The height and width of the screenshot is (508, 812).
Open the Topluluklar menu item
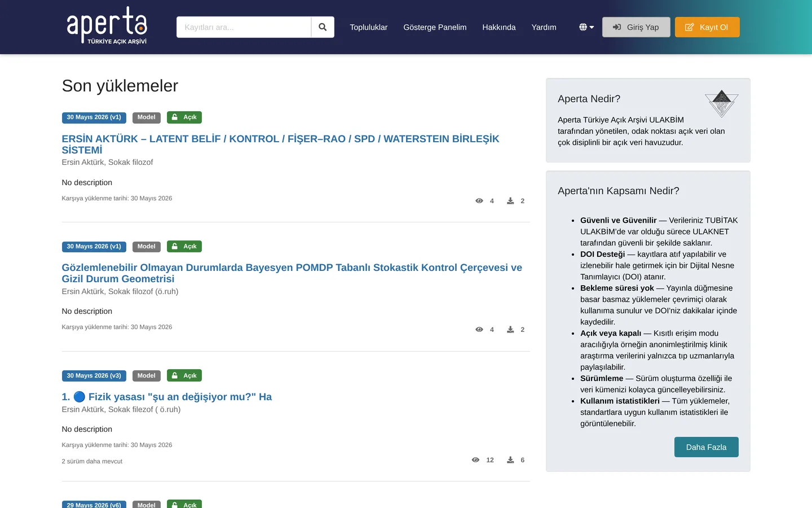[369, 27]
